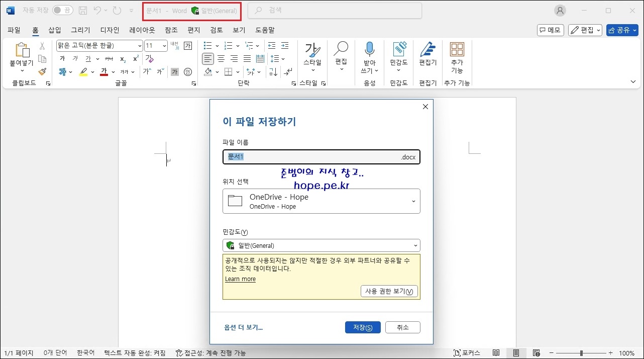Collapse the ribbon with chevron arrow

(633, 81)
